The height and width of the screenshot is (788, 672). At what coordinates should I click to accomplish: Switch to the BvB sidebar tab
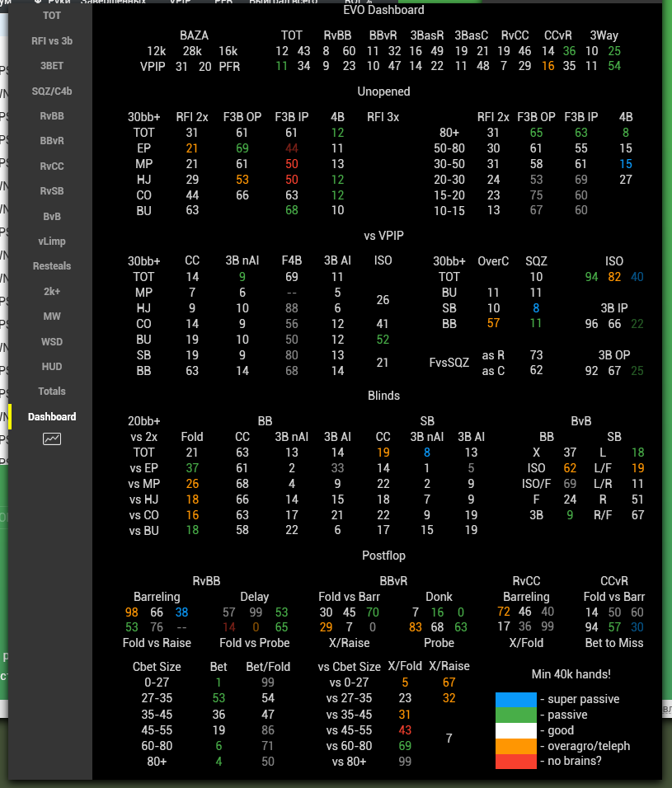point(52,216)
